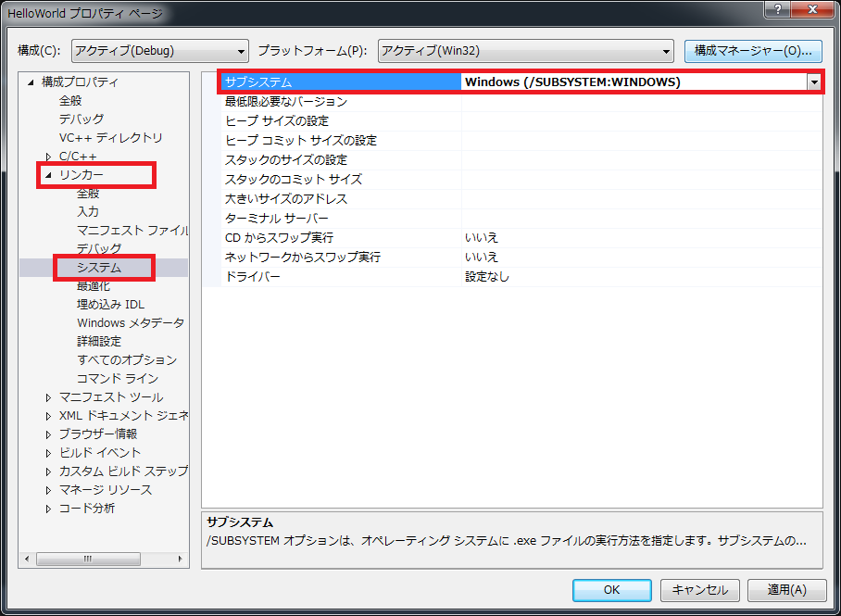Select 全般 under リンカー
The image size is (841, 616).
pyautogui.click(x=88, y=194)
